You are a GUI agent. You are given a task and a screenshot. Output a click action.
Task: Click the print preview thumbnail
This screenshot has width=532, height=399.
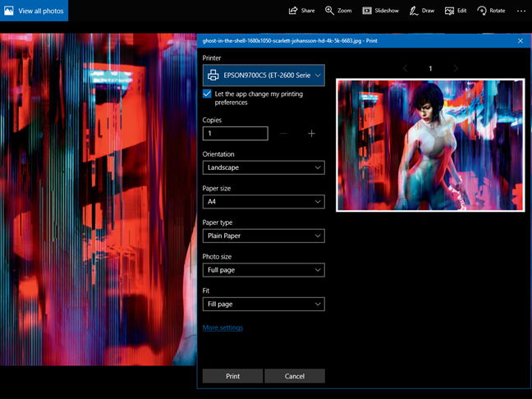[430, 145]
